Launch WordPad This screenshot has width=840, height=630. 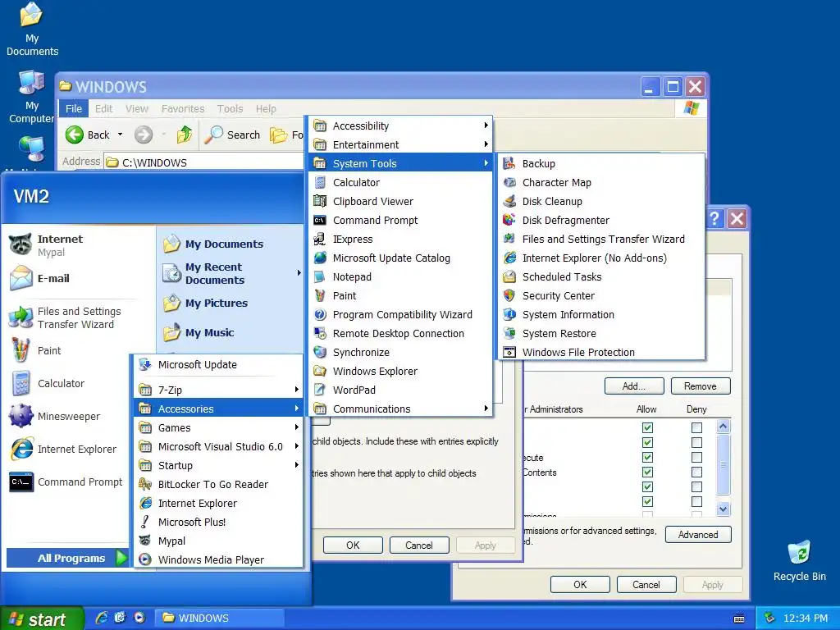coord(400,390)
